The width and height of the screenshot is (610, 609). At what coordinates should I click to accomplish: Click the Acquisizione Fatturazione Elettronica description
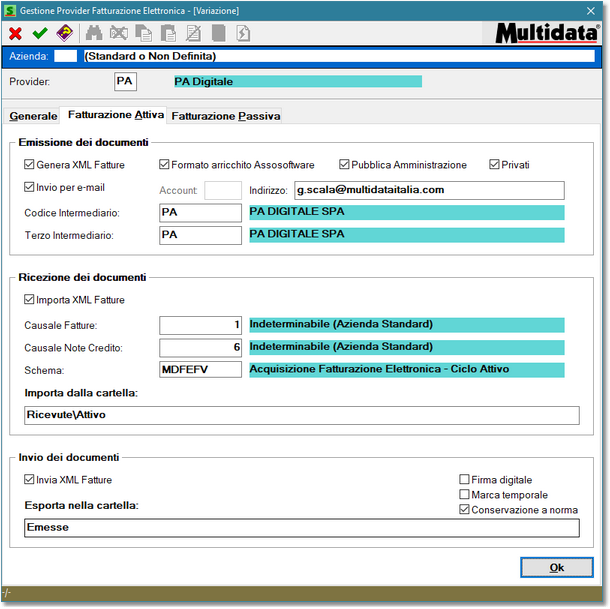click(x=407, y=369)
